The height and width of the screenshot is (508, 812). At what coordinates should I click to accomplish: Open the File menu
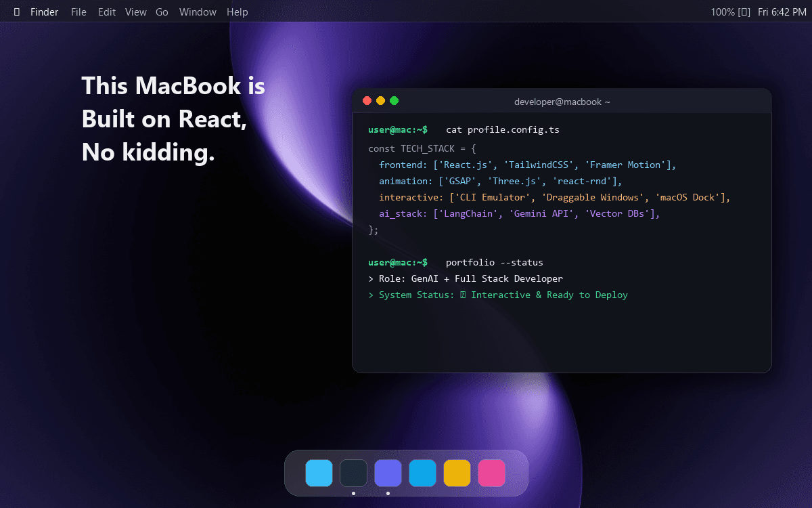point(78,12)
